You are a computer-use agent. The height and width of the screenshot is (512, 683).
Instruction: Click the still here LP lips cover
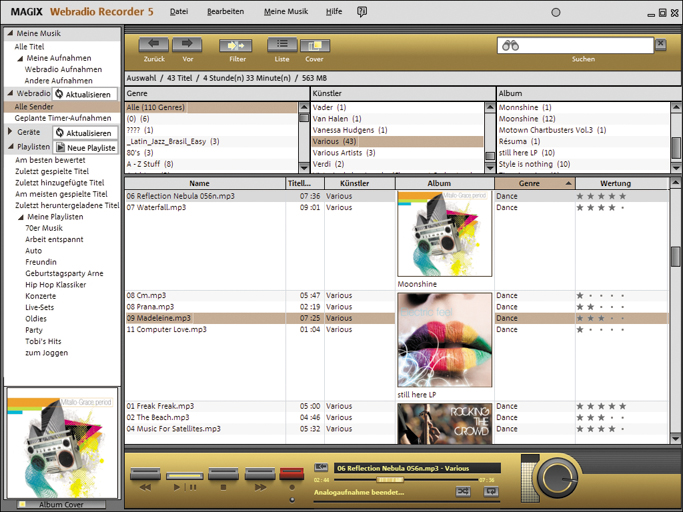[445, 340]
